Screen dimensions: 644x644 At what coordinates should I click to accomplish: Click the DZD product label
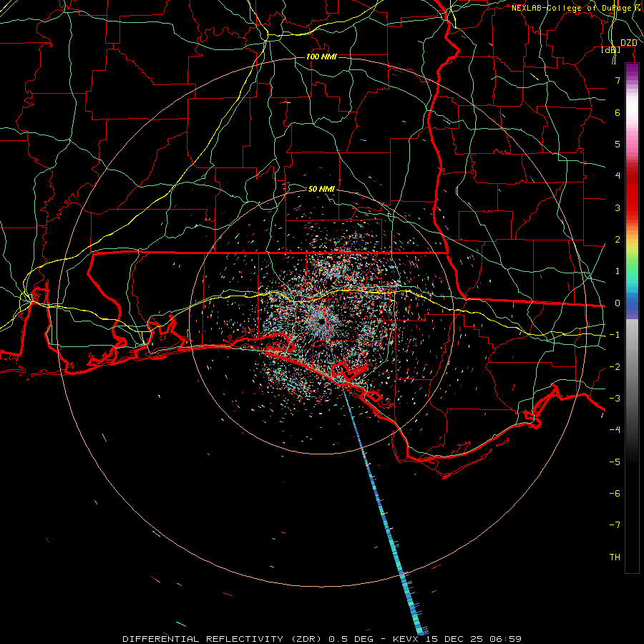[628, 43]
